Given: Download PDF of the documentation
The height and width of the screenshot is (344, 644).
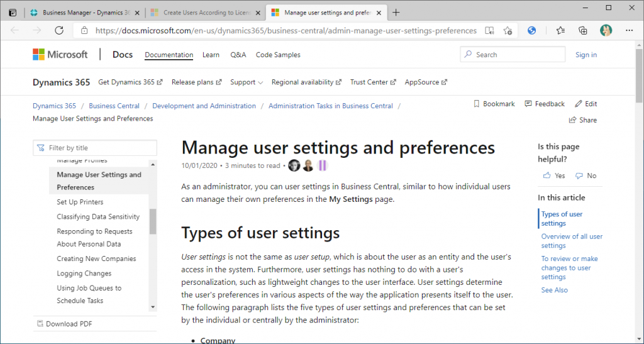Looking at the screenshot, I should coord(65,324).
